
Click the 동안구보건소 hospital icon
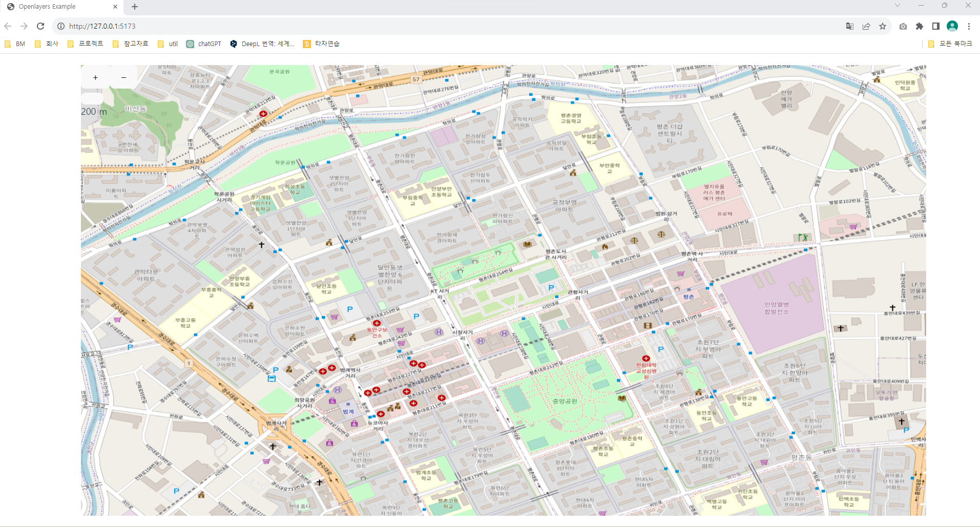click(377, 323)
